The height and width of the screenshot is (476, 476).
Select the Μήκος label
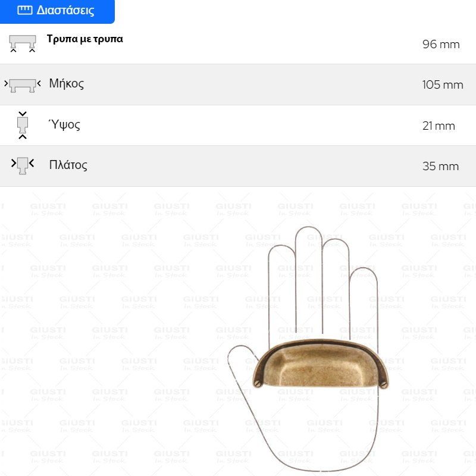67,83
